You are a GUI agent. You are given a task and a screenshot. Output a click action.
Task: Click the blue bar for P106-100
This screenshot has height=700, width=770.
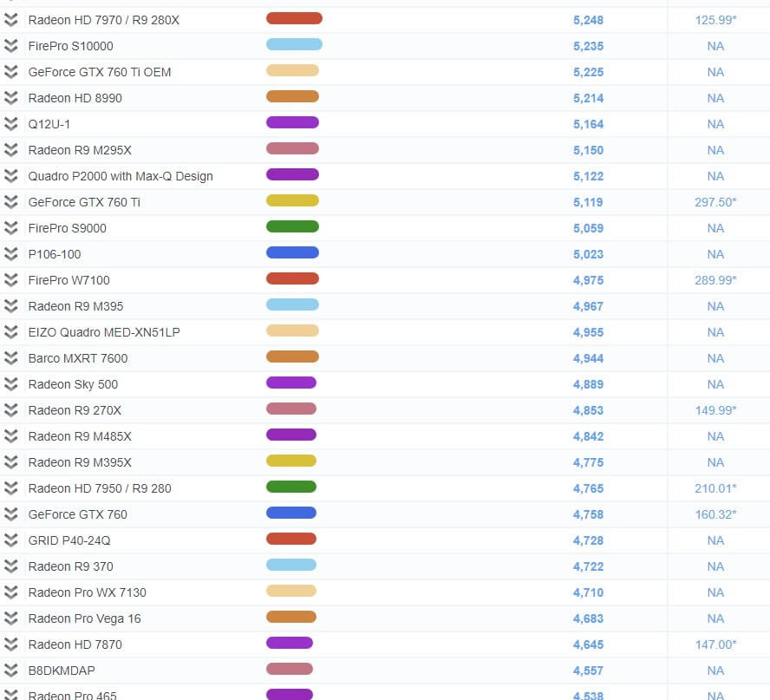point(293,253)
